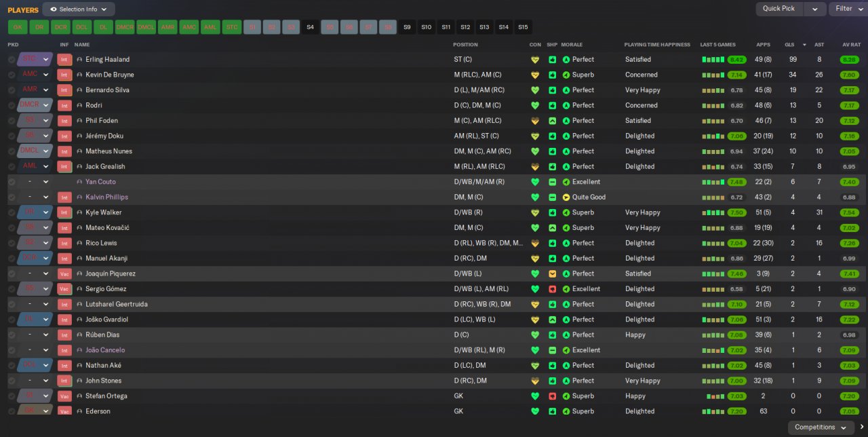The width and height of the screenshot is (868, 437).
Task: Open the Selection Info dropdown
Action: (x=79, y=9)
